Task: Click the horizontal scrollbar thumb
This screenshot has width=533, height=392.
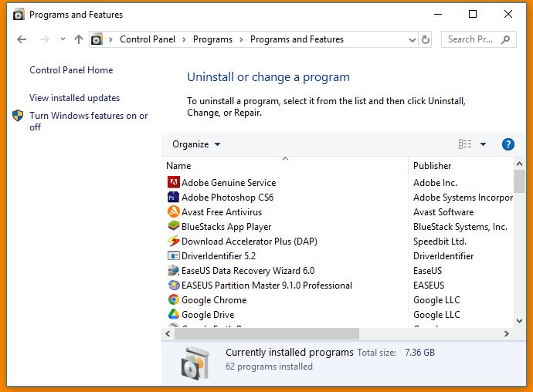Action: 266,333
